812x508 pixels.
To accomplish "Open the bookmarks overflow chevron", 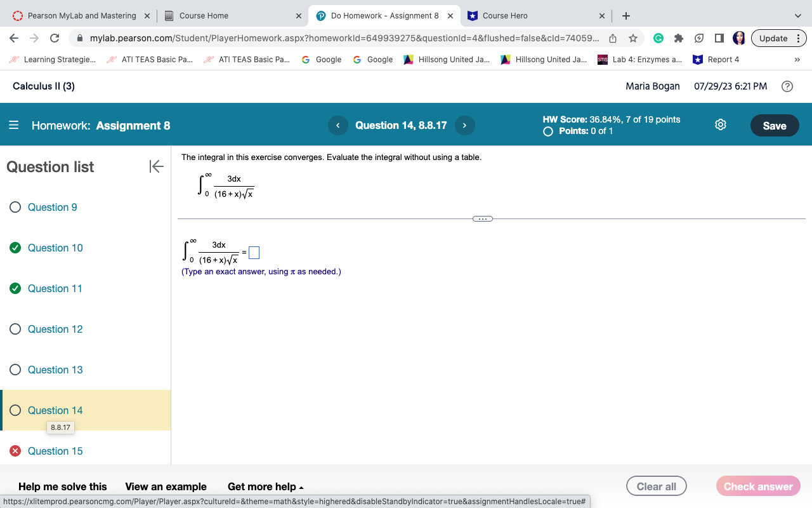I will 797,59.
